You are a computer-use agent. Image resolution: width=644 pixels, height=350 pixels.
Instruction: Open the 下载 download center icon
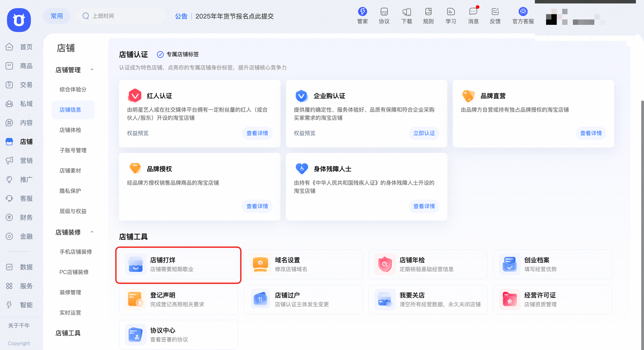click(407, 16)
